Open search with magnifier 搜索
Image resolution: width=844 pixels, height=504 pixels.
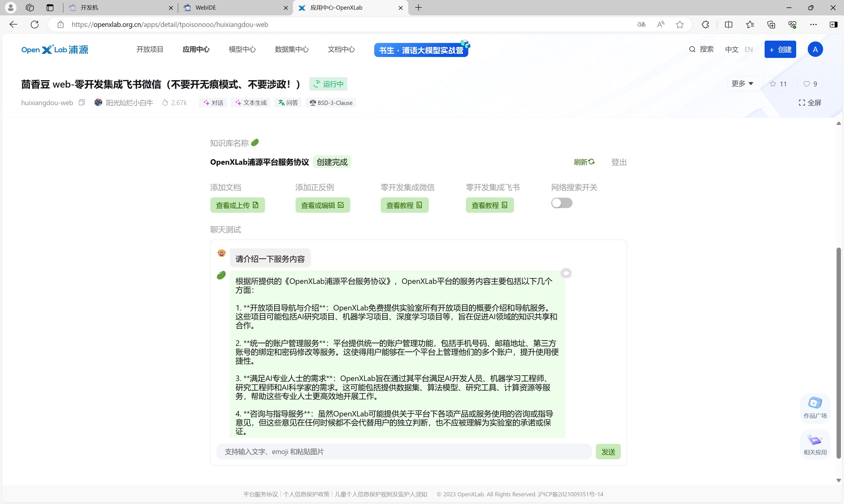701,49
